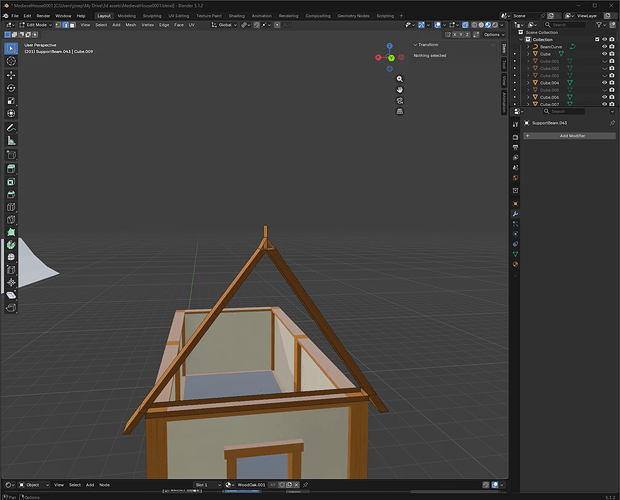Switch orthographic/perspective grid icon

400,111
